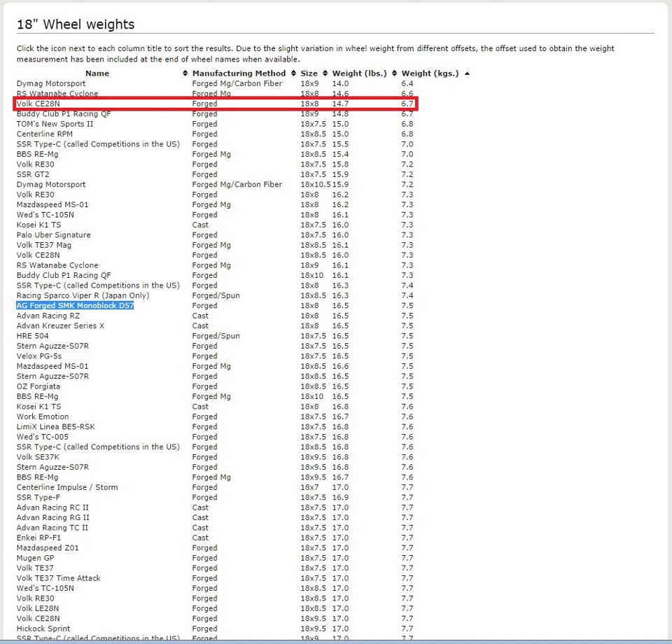The image size is (672, 644).
Task: Click the Weight (kgs.) column title
Action: click(430, 73)
